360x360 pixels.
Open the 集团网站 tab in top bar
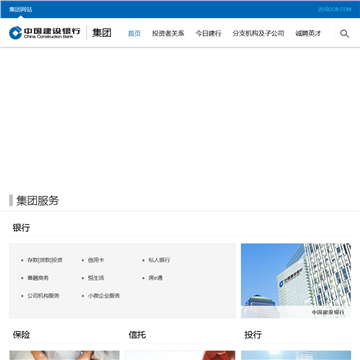click(x=21, y=9)
